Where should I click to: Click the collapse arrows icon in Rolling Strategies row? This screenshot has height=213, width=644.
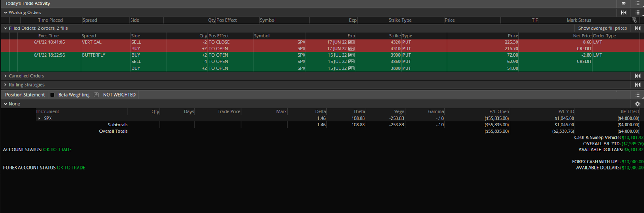point(637,85)
